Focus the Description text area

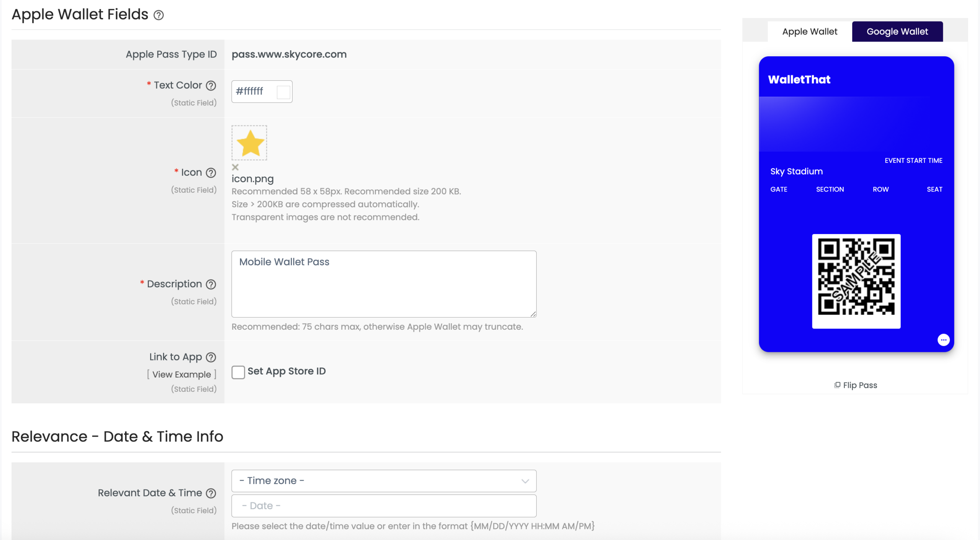point(384,284)
